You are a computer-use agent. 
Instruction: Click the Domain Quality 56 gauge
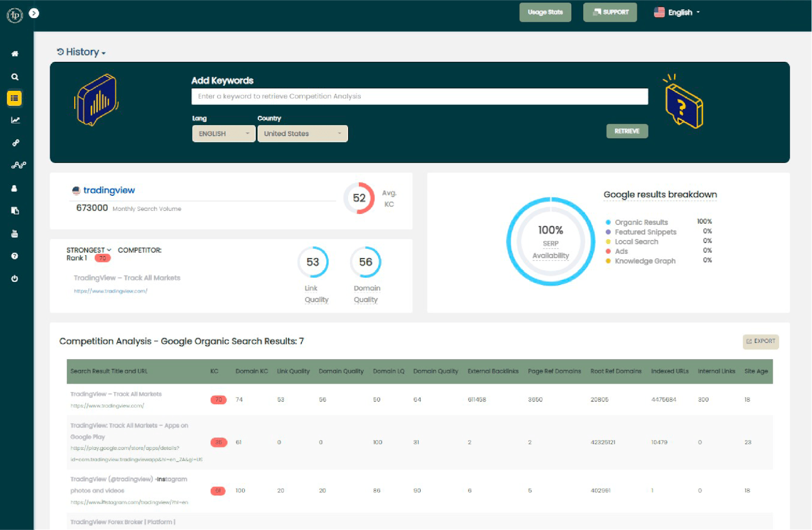[365, 262]
